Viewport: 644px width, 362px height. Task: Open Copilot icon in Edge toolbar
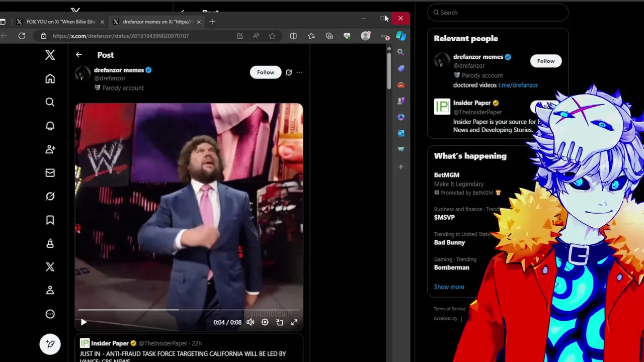point(401,36)
